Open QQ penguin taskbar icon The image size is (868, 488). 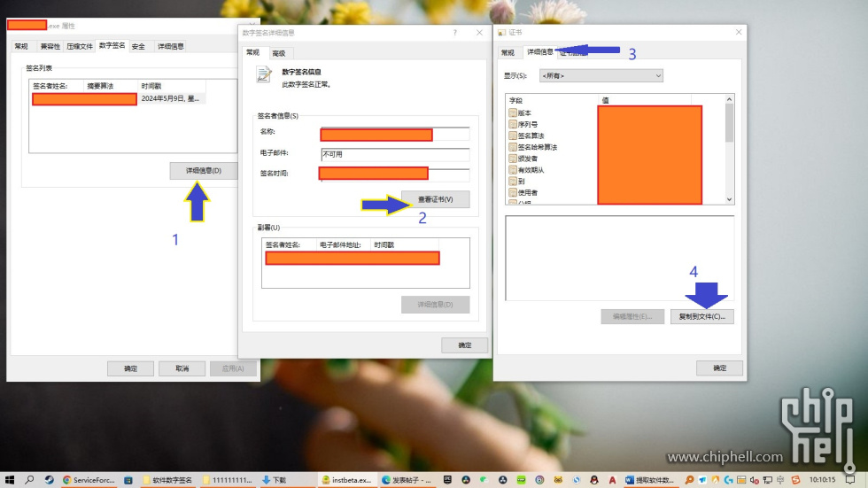(x=594, y=480)
